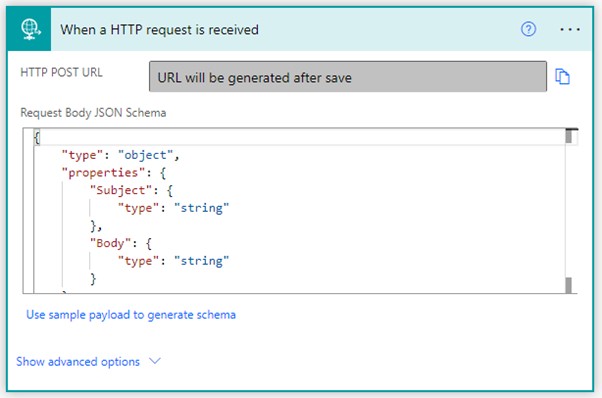Click the HTTP request trigger globe icon

click(x=30, y=29)
